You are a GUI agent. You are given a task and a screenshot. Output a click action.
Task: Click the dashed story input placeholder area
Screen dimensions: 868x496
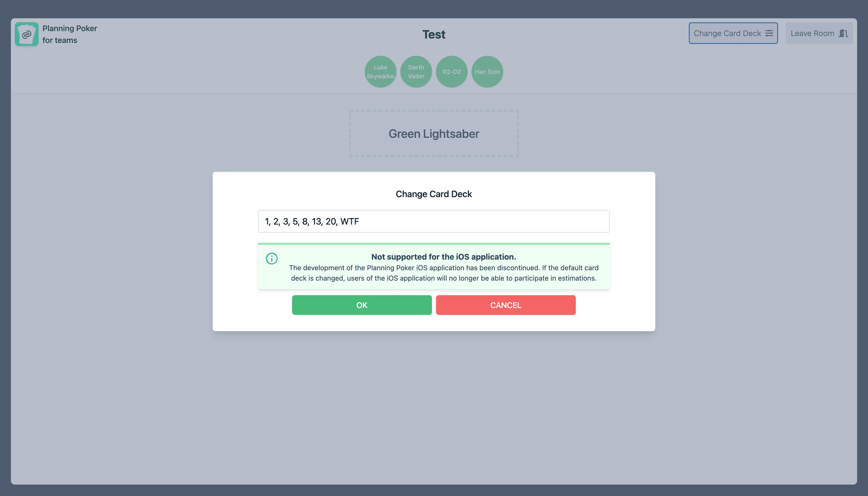coord(434,133)
